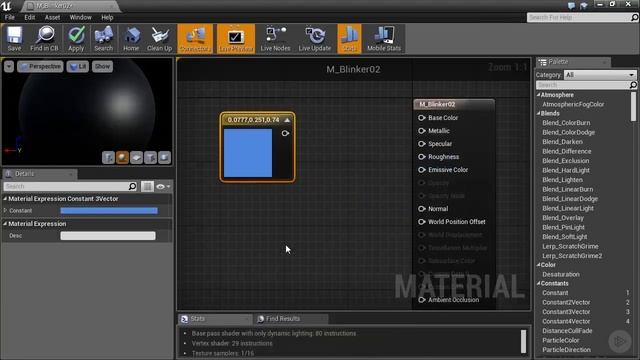The image size is (640, 360).
Task: Click Find in CB icon
Action: pos(44,39)
